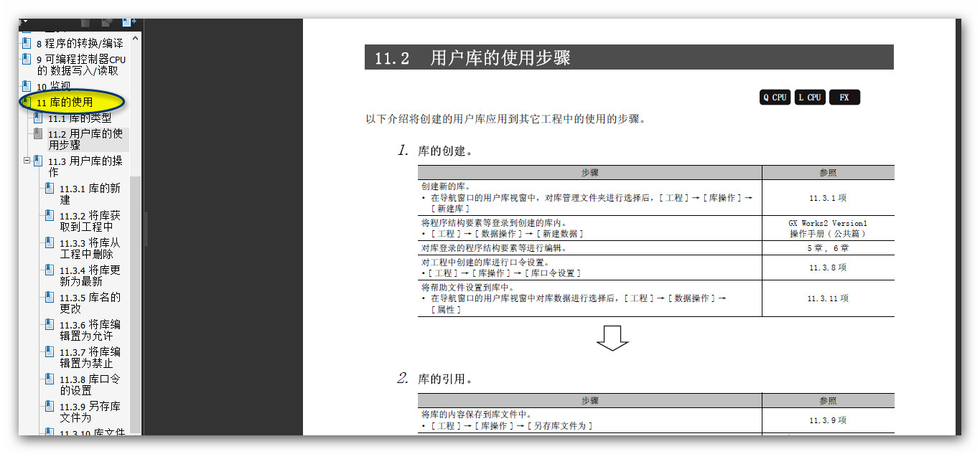The width and height of the screenshot is (980, 454).
Task: Click the FX badge on the page
Action: click(844, 98)
